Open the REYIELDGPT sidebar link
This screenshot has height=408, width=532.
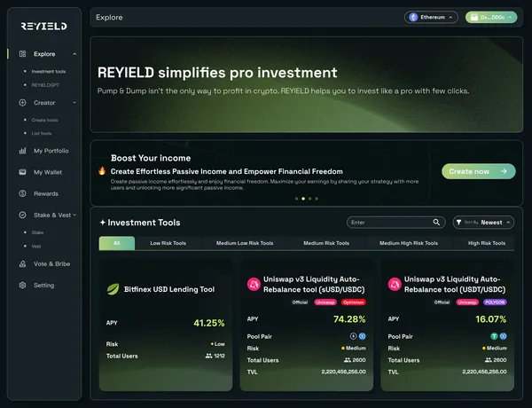(x=46, y=84)
